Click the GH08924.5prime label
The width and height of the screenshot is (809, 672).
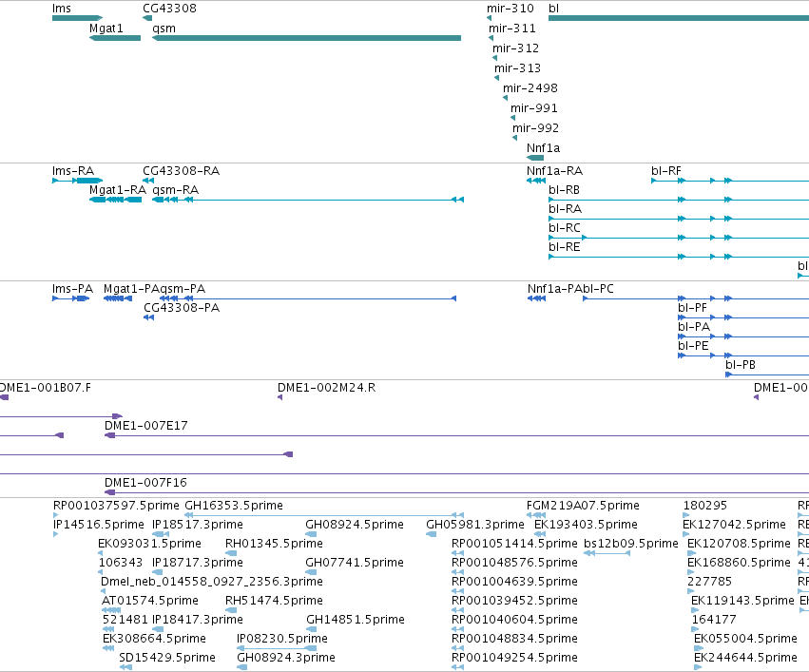point(355,525)
